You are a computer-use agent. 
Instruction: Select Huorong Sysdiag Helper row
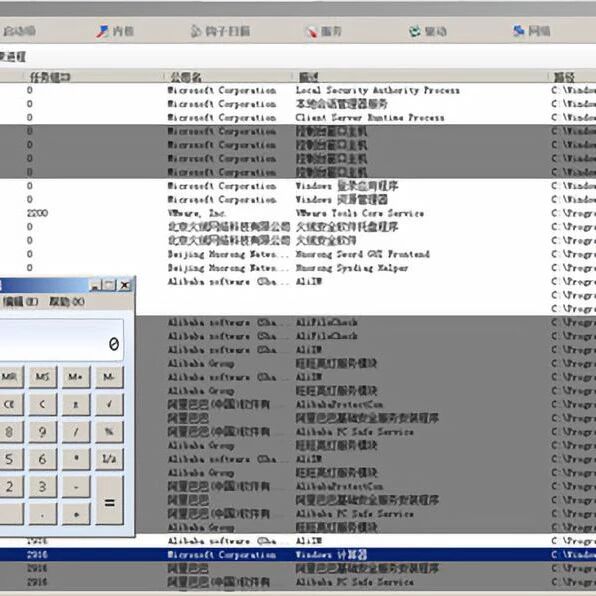(298, 268)
